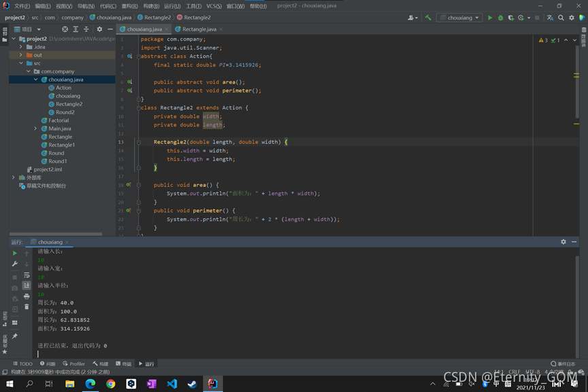
Task: Collapse chouxiang.java in project tree
Action: (x=35, y=79)
